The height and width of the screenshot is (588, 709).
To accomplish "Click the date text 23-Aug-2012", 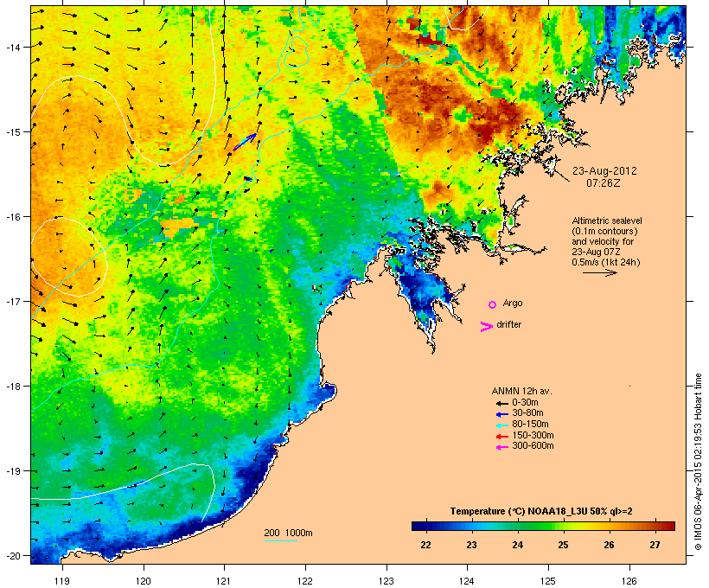I will tap(604, 171).
